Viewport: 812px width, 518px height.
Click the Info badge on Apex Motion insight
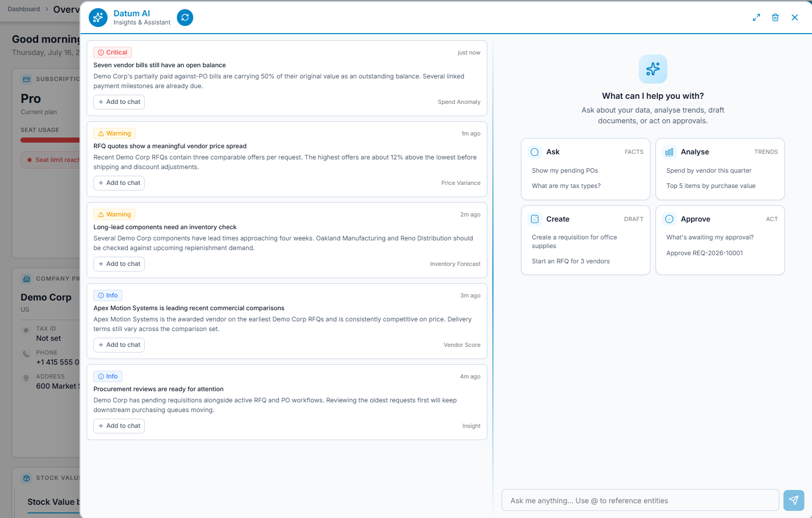[x=108, y=295]
